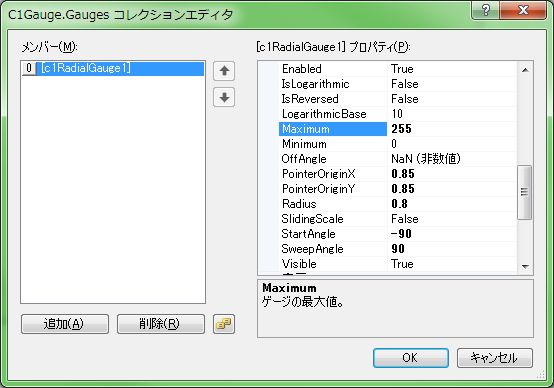Click the Enabled value True

coord(402,69)
